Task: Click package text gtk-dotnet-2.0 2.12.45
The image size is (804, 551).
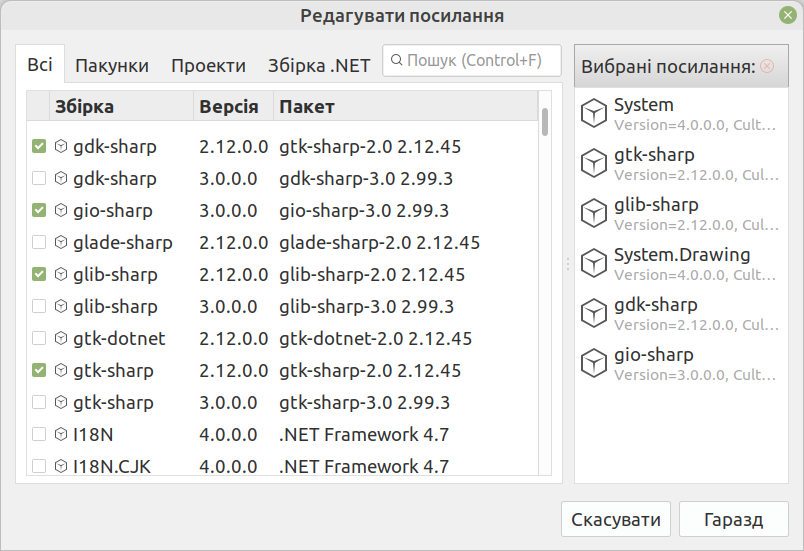Action: (375, 338)
